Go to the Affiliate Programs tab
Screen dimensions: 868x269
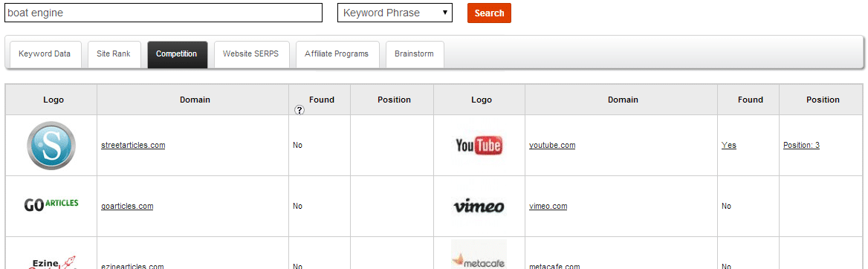point(337,54)
